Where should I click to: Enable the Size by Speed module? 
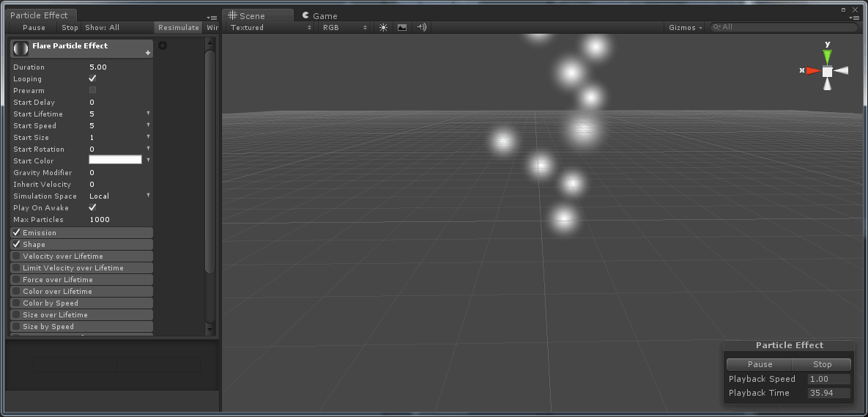click(x=16, y=326)
